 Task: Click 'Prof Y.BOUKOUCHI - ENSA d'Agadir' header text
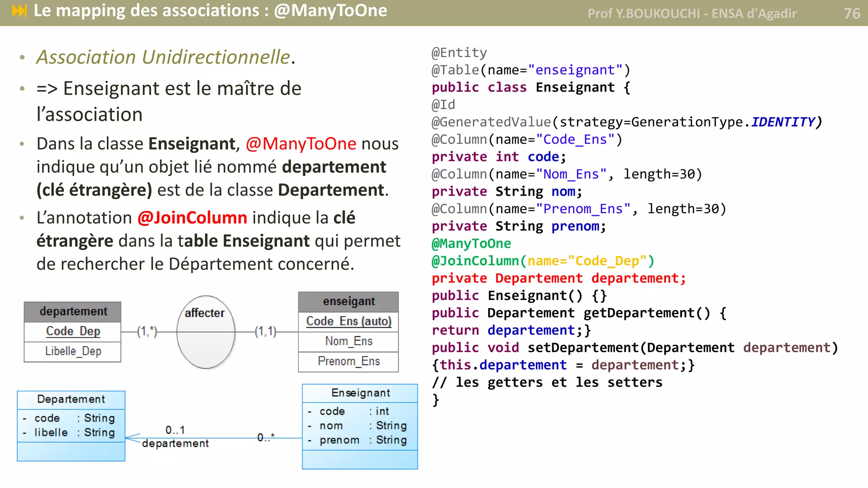692,14
